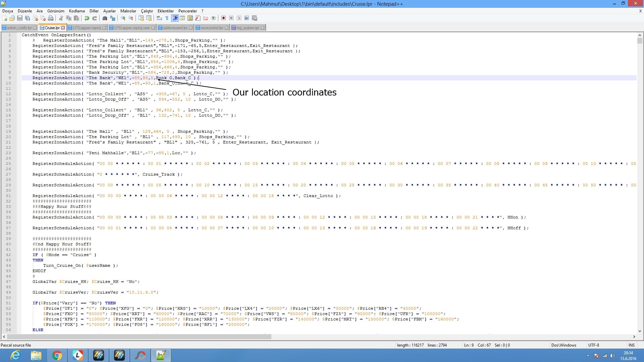Click the Zoom In magnifier icon
The image size is (644, 362).
(123, 18)
